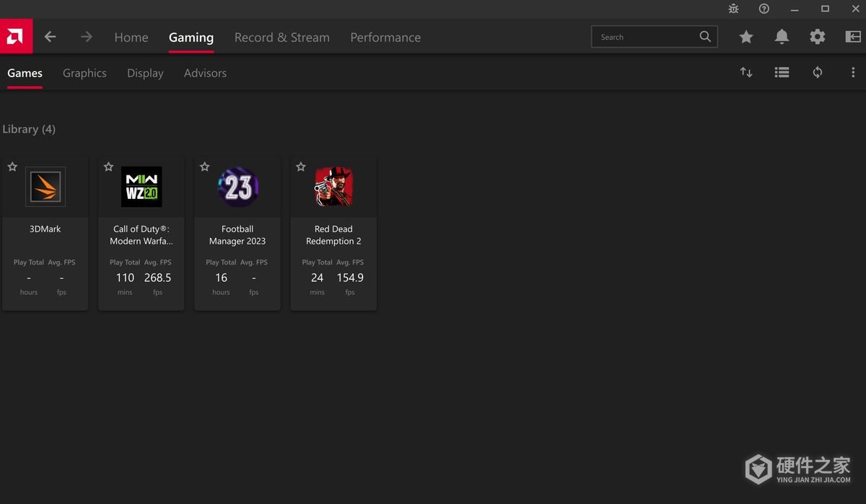The image size is (866, 504).
Task: Click Call of Duty: Modern Warfa... title
Action: [141, 235]
